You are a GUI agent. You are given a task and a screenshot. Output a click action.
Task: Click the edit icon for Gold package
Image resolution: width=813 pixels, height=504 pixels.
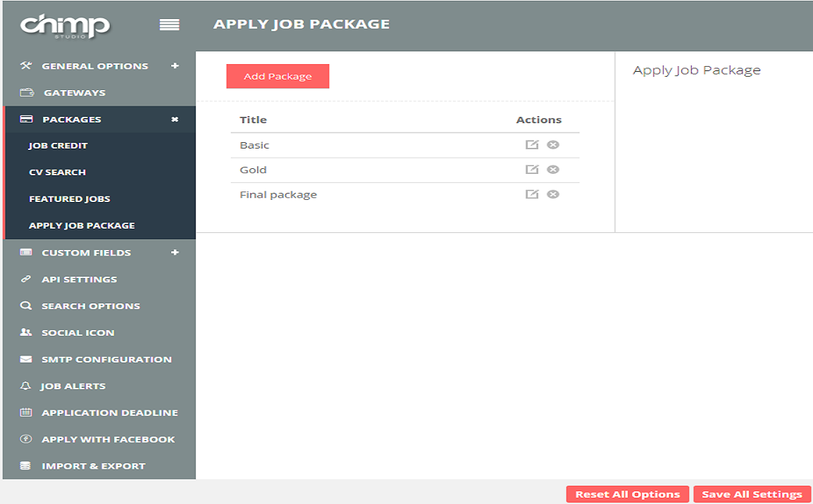pyautogui.click(x=532, y=170)
